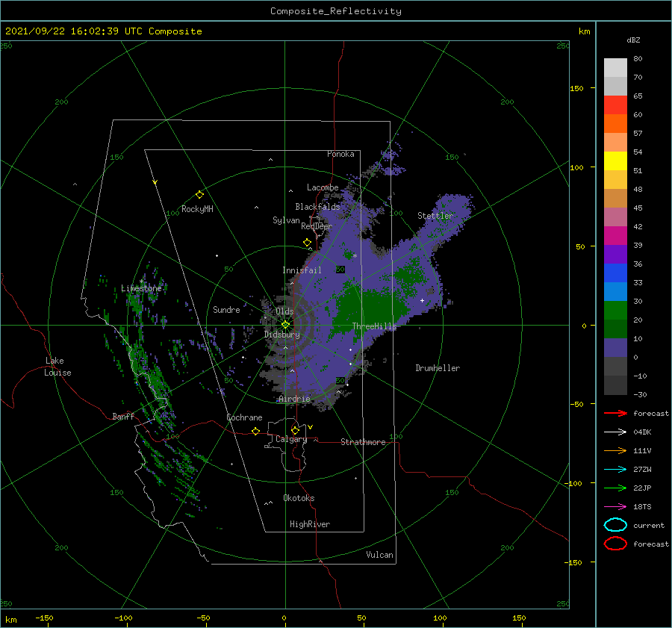Pick the bright yellow swatch between 54 and 51

(615, 161)
